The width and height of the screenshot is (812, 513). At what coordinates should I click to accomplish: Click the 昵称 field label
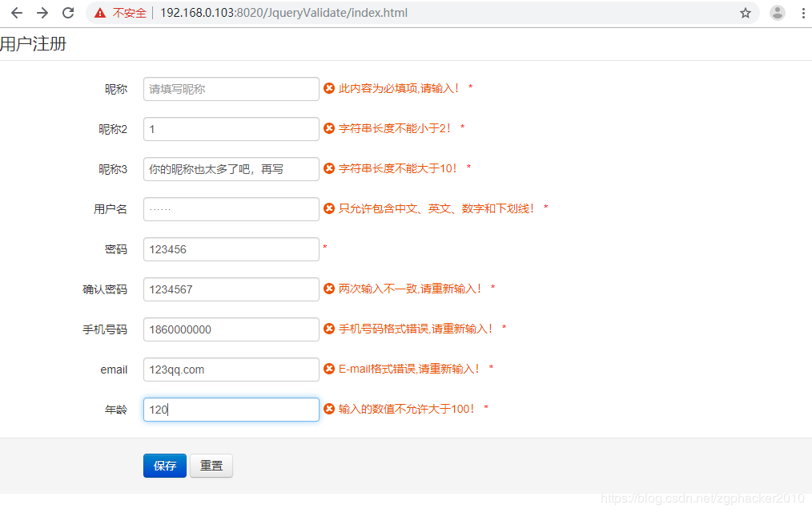(x=116, y=89)
